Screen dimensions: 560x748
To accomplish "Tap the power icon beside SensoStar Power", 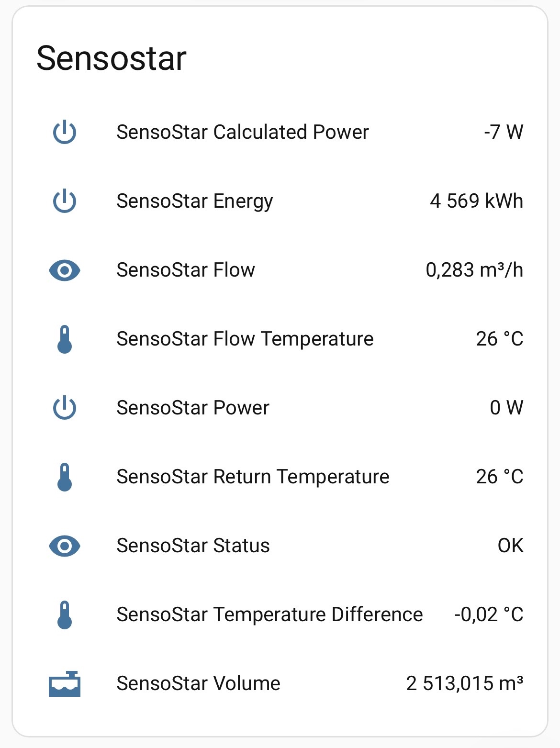I will point(65,408).
